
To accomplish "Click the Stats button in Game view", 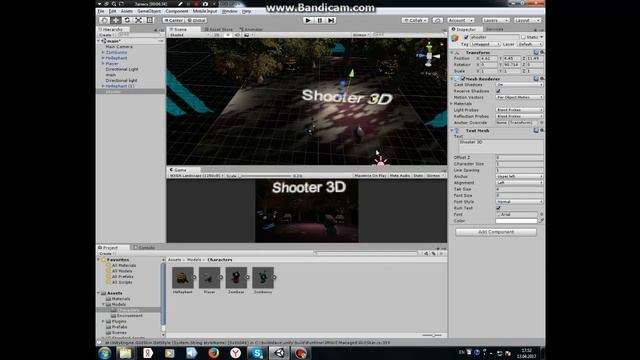I will [x=418, y=176].
